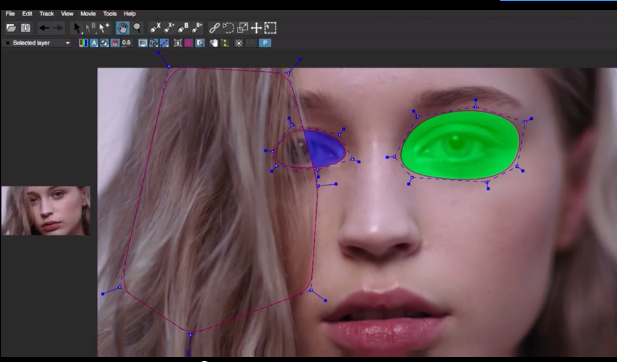The width and height of the screenshot is (617, 362).
Task: Open the Movie menu
Action: [88, 14]
